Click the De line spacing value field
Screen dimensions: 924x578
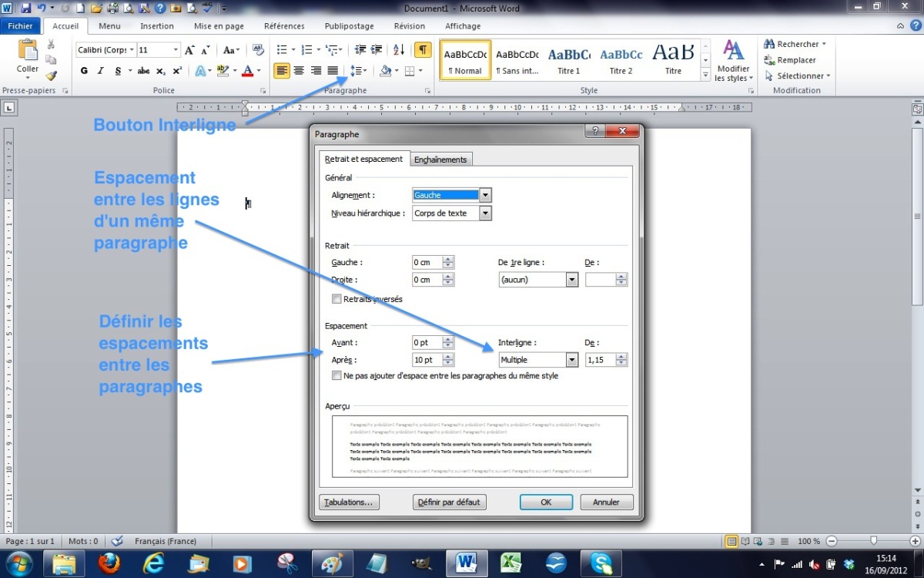(601, 360)
